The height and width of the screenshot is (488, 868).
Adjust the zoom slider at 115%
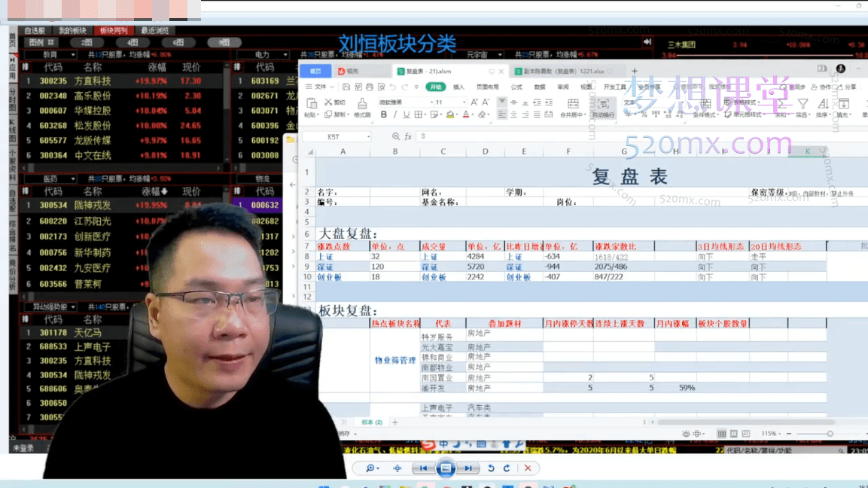point(830,434)
